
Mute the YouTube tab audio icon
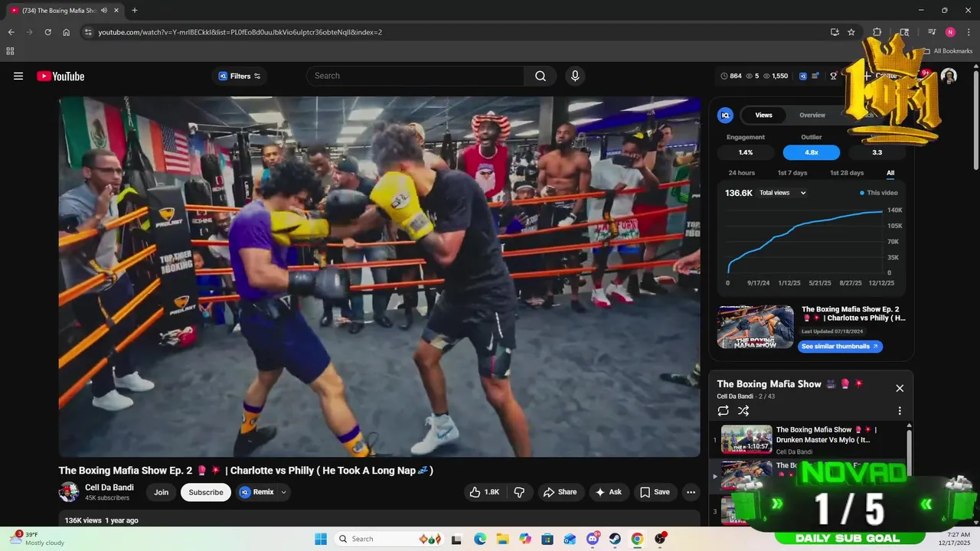tap(104, 10)
